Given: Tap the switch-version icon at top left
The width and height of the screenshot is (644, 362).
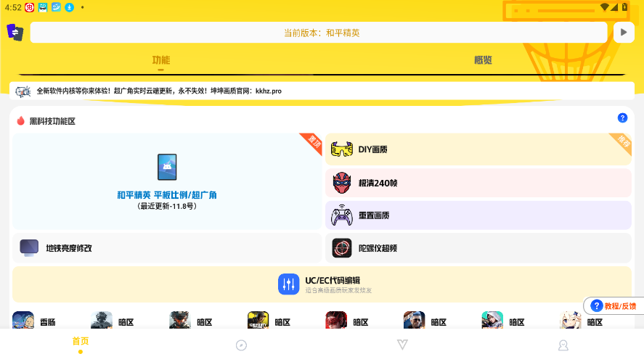Looking at the screenshot, I should tap(15, 32).
